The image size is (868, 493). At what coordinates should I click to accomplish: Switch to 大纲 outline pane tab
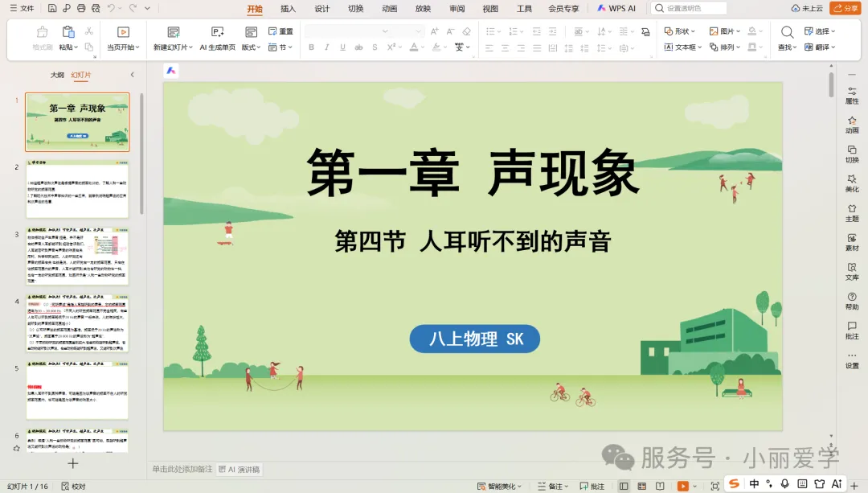57,75
